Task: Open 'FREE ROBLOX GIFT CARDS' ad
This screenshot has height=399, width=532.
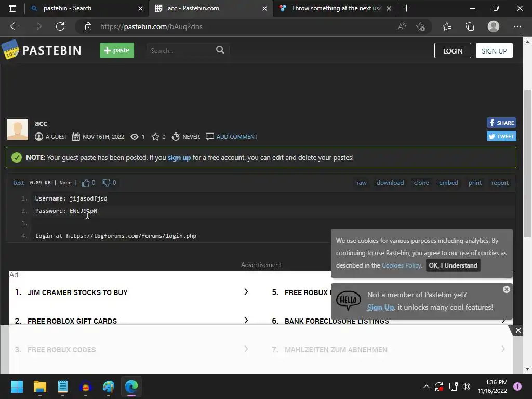Action: (72, 321)
